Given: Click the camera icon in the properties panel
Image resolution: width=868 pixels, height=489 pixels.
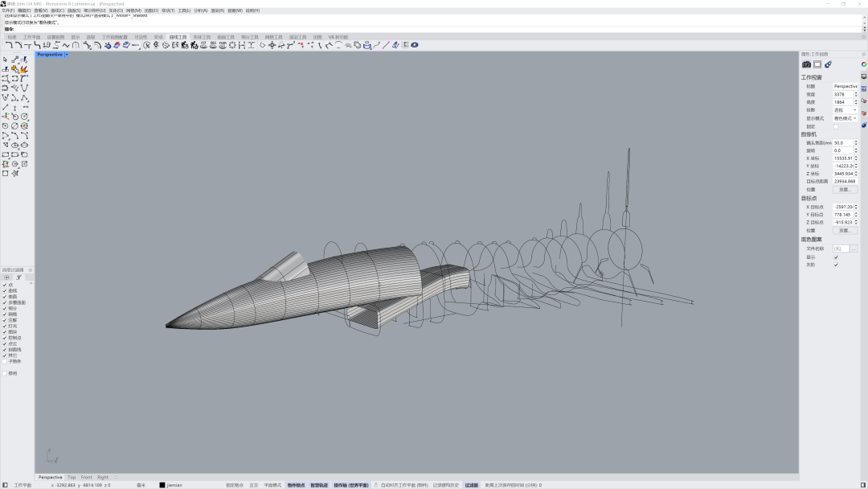Looking at the screenshot, I should click(806, 64).
